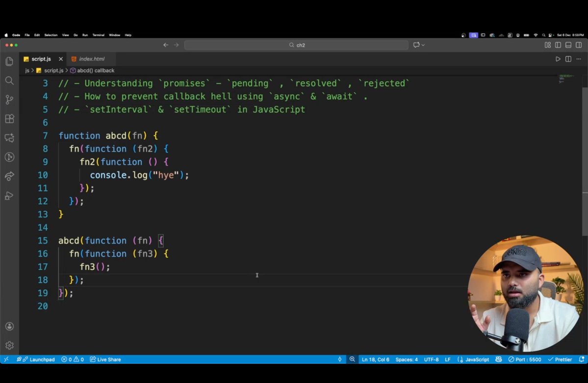Open the Run menu
Viewport: 588px width, 383px height.
(x=85, y=35)
